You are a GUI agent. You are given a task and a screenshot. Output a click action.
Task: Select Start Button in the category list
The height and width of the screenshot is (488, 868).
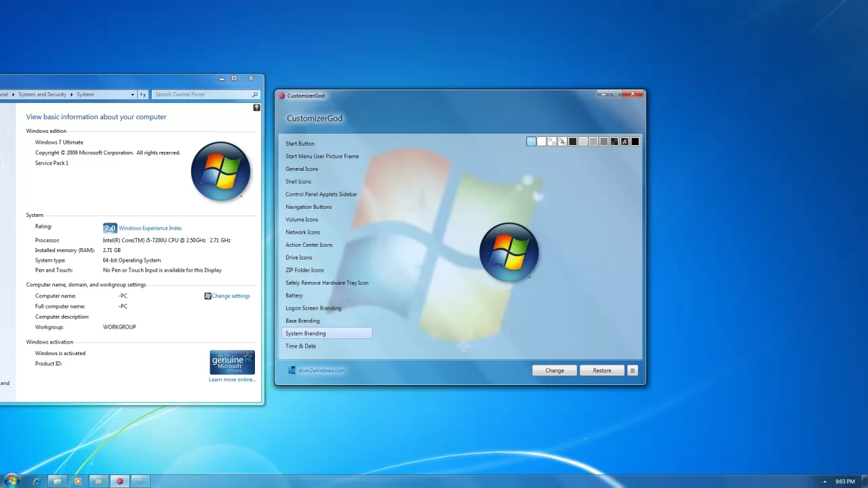(x=300, y=144)
